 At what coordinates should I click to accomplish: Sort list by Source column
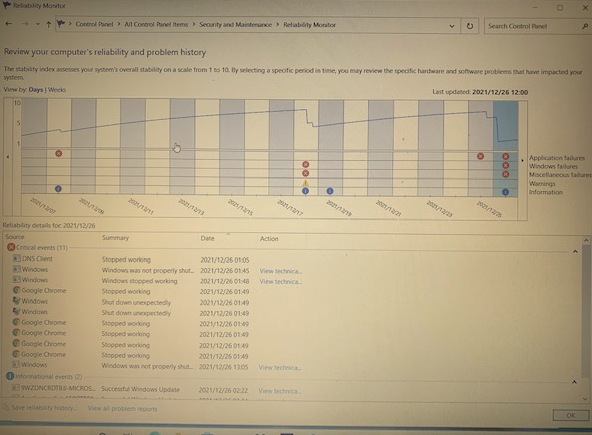[15, 237]
